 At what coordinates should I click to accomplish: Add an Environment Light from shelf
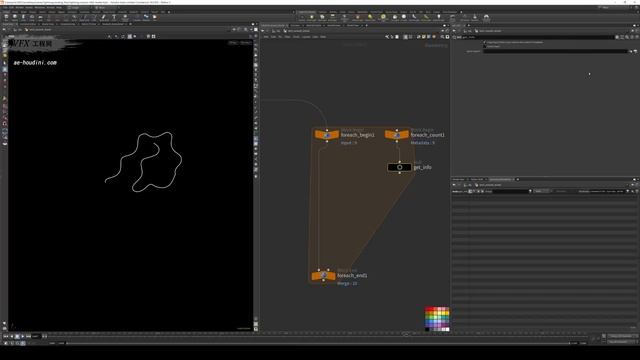383,17
